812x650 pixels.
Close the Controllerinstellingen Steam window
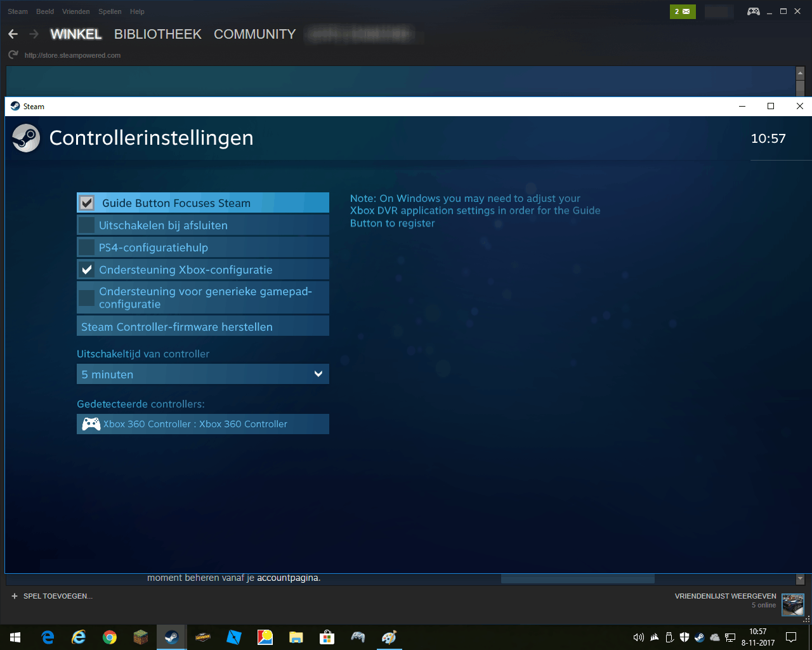[x=800, y=106]
